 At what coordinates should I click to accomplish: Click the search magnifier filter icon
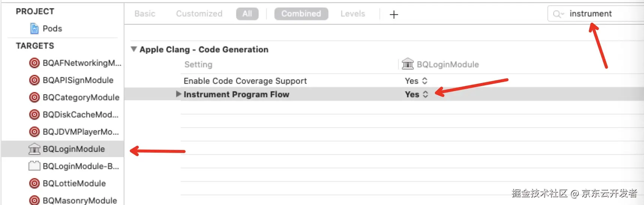558,14
